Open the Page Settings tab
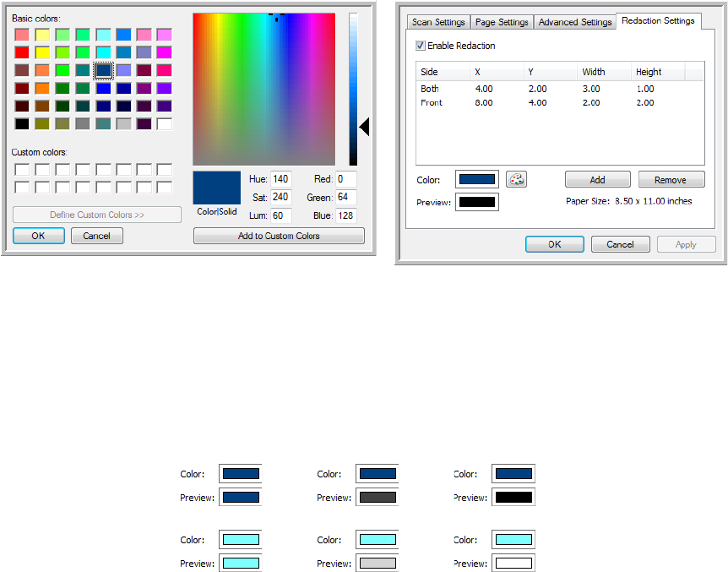The image size is (728, 572). coord(502,22)
